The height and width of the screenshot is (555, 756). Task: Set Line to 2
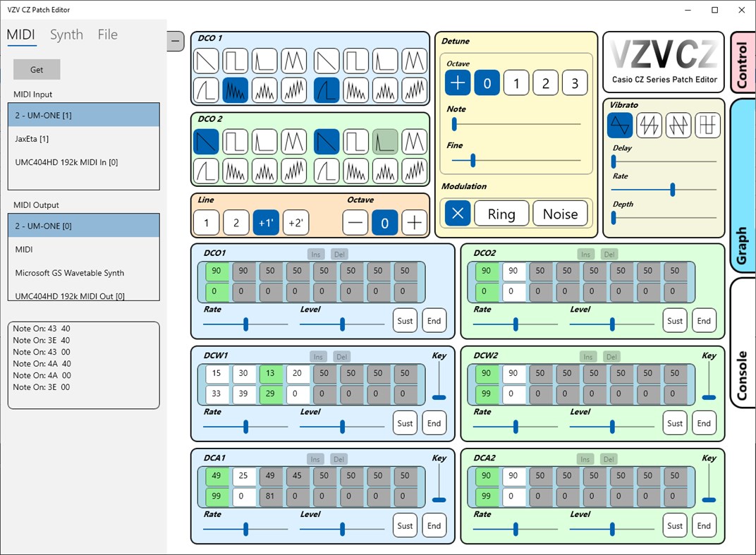(236, 223)
